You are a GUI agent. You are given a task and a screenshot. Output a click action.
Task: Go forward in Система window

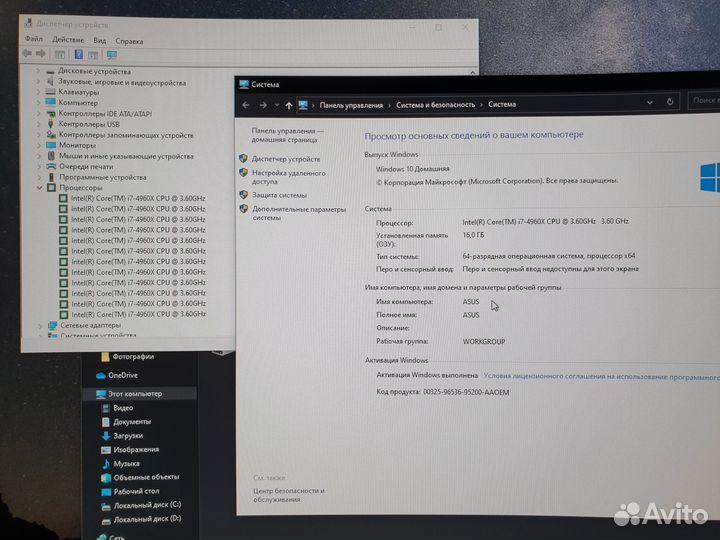(x=263, y=105)
